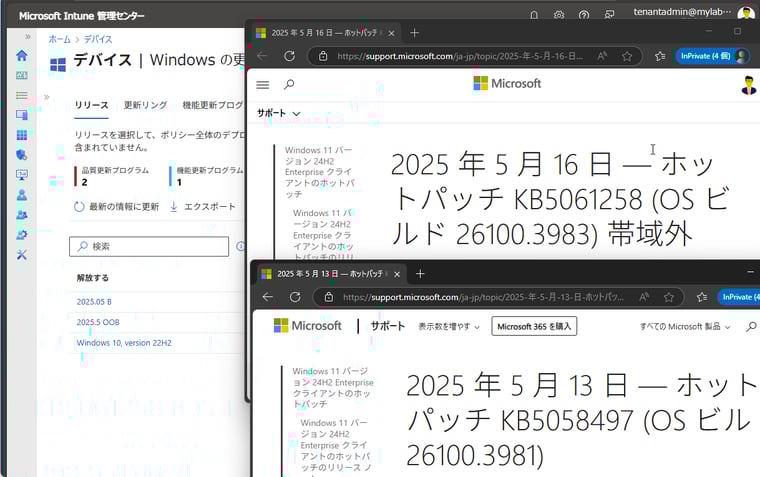Go to ホーム breadcrumb link
Viewport: 760px width, 477px height.
point(60,39)
